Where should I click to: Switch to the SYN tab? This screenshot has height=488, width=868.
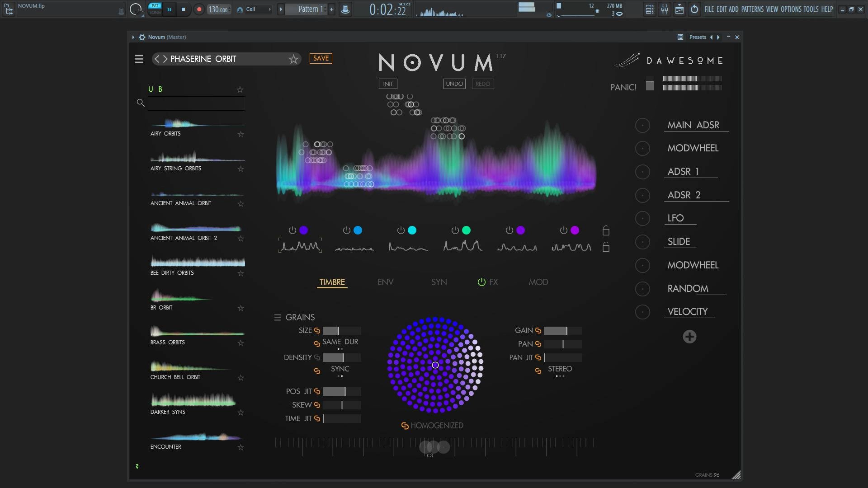pos(439,282)
